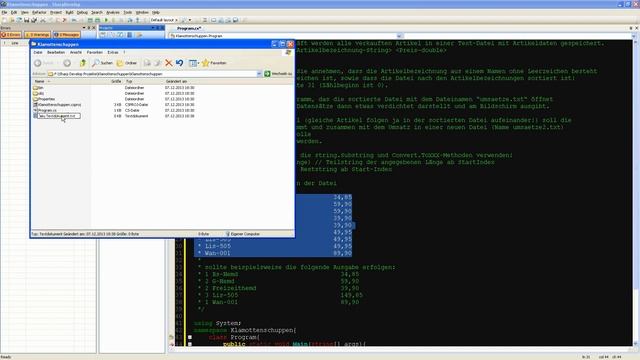The image size is (640, 360).
Task: Open the Help menu in SharpDevelop
Action: pos(156,13)
